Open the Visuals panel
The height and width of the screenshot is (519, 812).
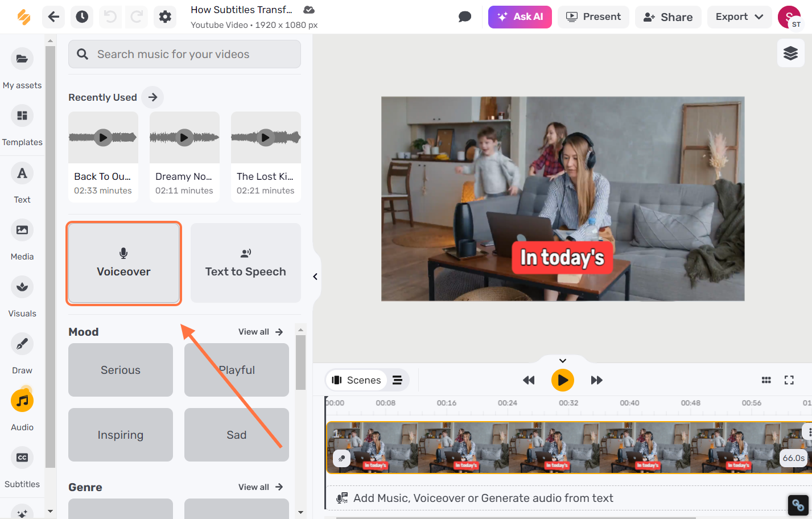point(22,296)
